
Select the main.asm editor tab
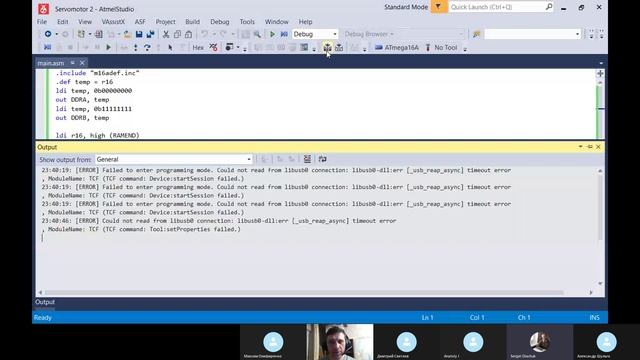(x=51, y=63)
